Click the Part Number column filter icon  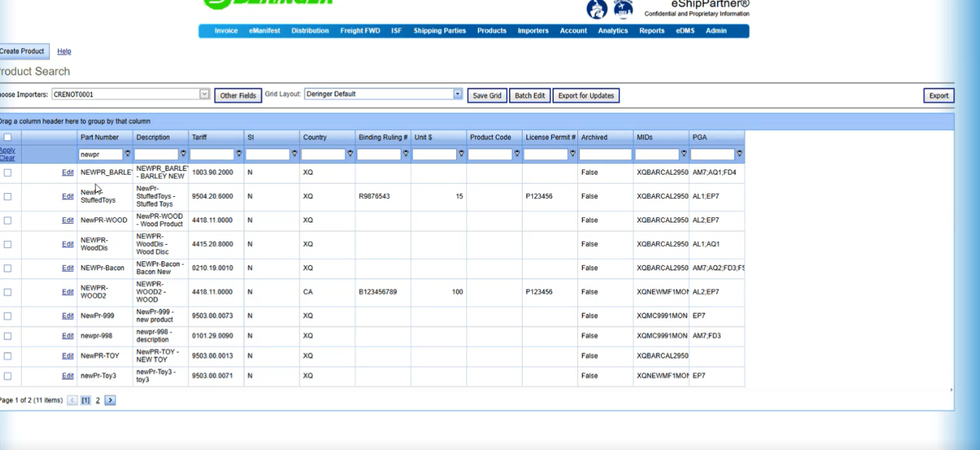128,154
